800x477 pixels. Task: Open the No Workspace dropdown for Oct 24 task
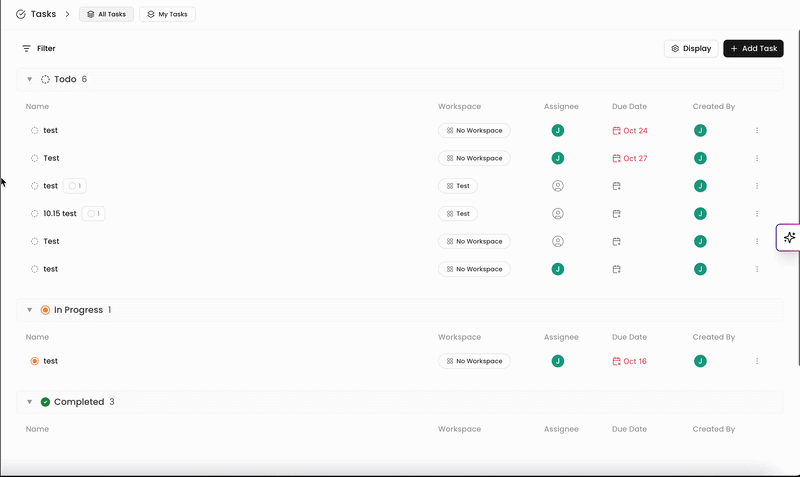474,131
